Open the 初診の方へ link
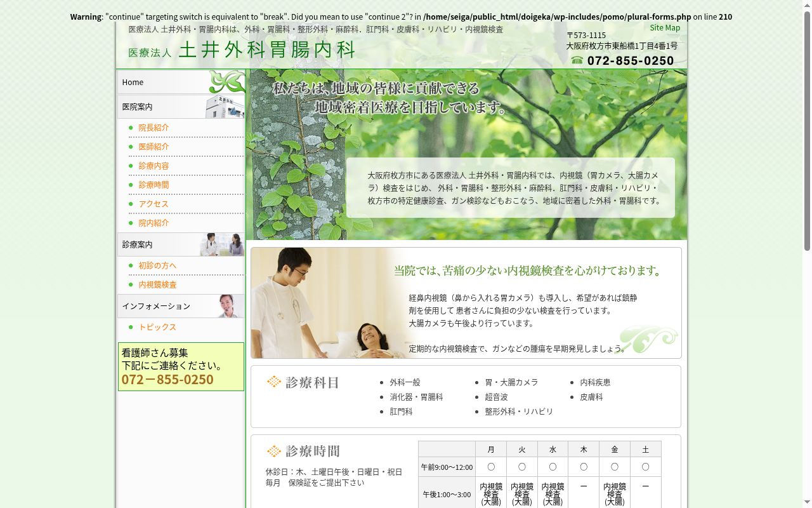The width and height of the screenshot is (812, 508). [x=157, y=265]
